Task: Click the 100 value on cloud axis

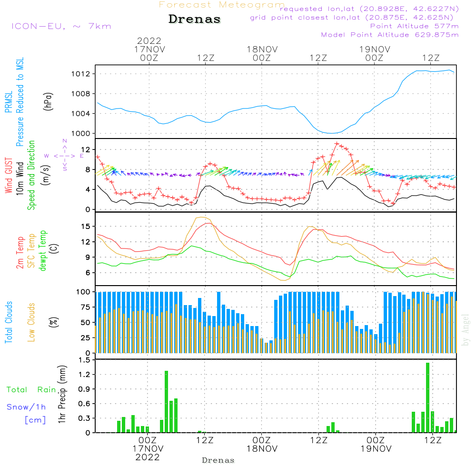Action: [83, 292]
